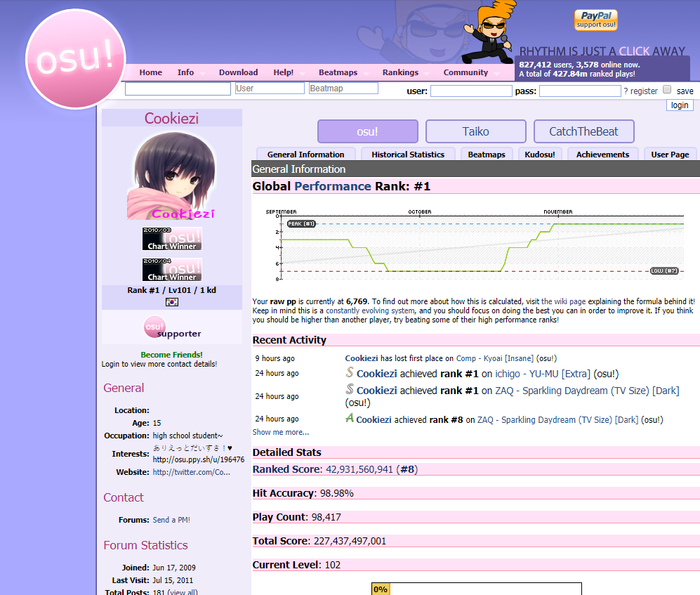
Task: Click the Cookiezi username heading
Action: [x=171, y=119]
